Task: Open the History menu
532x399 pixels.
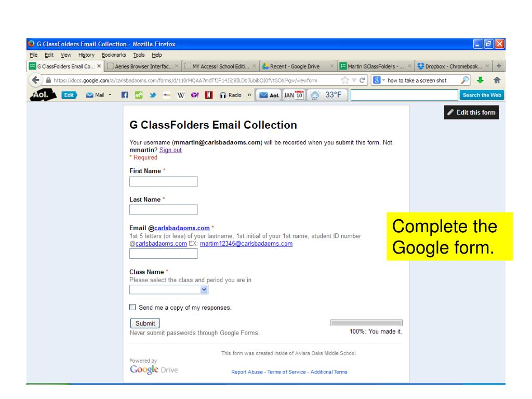Action: point(86,55)
